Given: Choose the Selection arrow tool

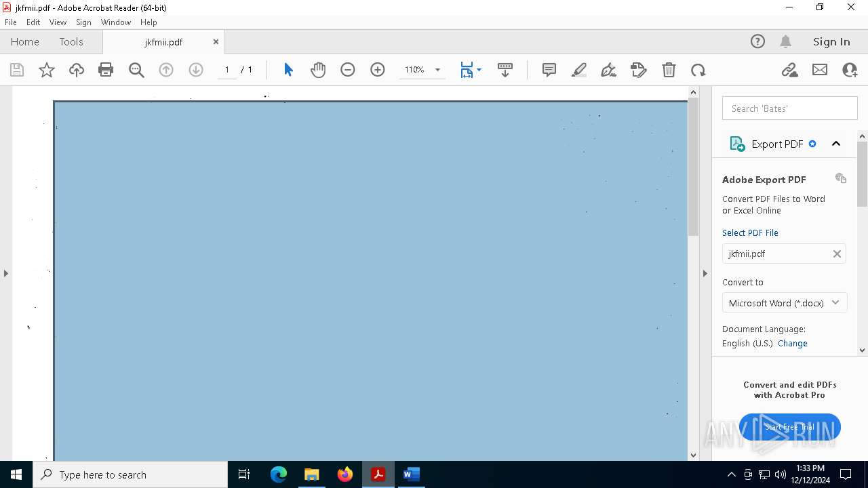Looking at the screenshot, I should [288, 70].
